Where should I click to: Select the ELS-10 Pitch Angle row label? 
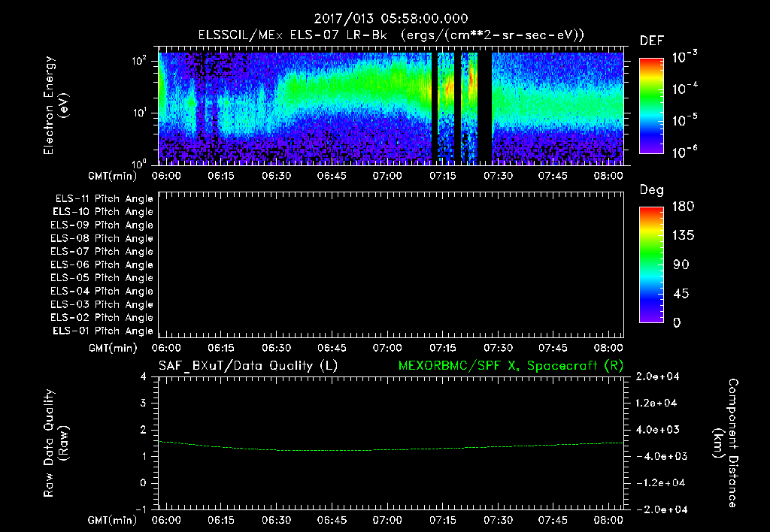tap(103, 212)
